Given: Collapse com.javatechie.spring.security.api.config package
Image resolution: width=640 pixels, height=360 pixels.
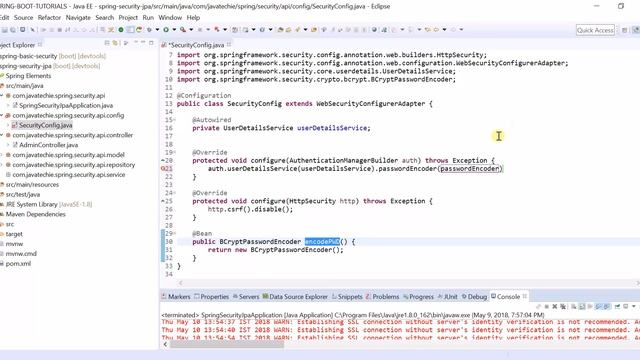Looking at the screenshot, I should (2, 116).
